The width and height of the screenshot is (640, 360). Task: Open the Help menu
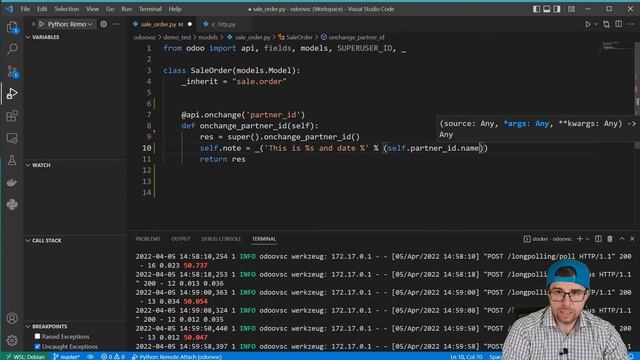click(175, 9)
